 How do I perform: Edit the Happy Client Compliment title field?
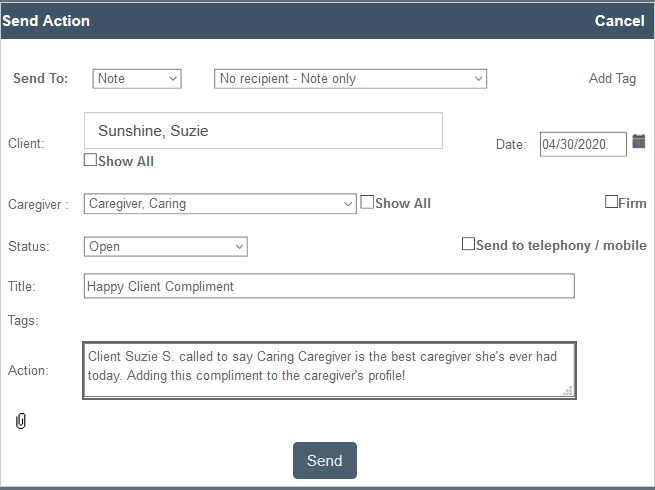pos(329,286)
